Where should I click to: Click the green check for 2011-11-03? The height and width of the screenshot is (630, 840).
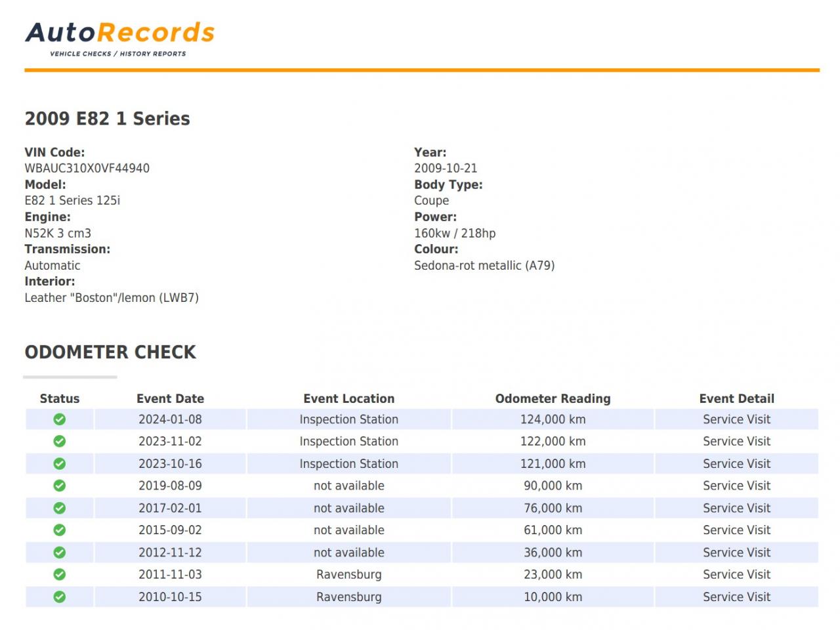[60, 574]
